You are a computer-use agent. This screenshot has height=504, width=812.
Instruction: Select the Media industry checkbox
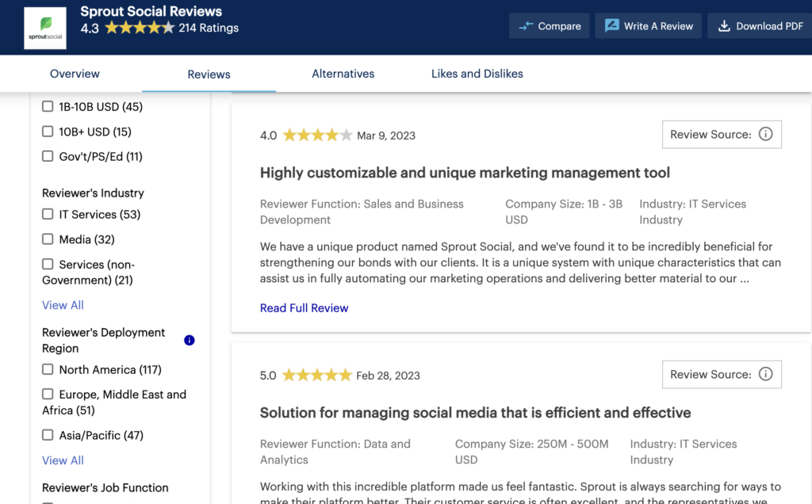48,239
